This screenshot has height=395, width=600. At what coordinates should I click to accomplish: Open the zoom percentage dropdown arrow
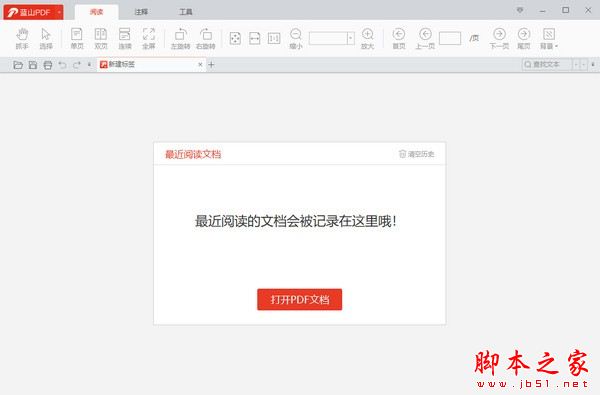(351, 38)
